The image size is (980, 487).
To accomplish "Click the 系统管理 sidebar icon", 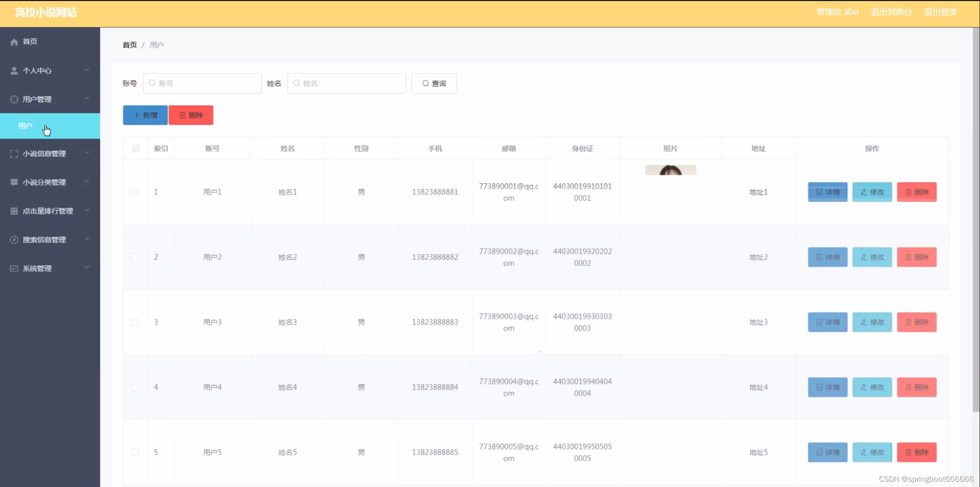I will coord(14,268).
